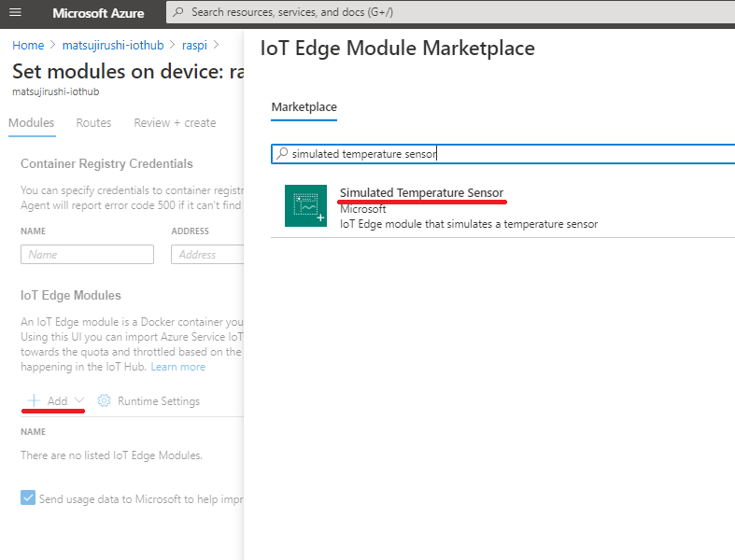735x560 pixels.
Task: Go to Home breadcrumb
Action: click(x=28, y=45)
